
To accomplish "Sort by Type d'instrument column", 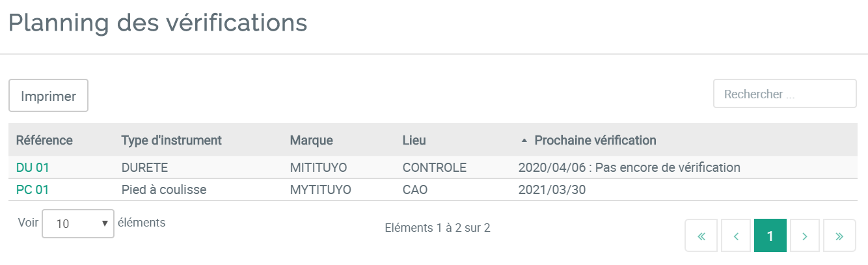I will click(172, 140).
